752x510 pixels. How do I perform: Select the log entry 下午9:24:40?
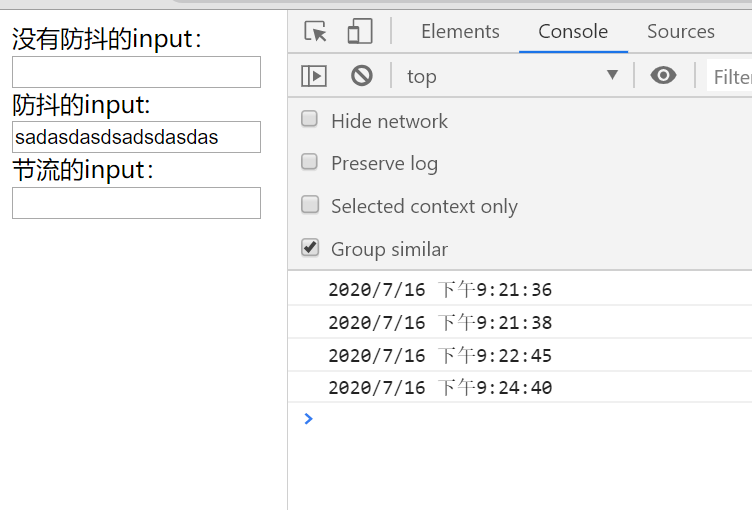pos(520,387)
